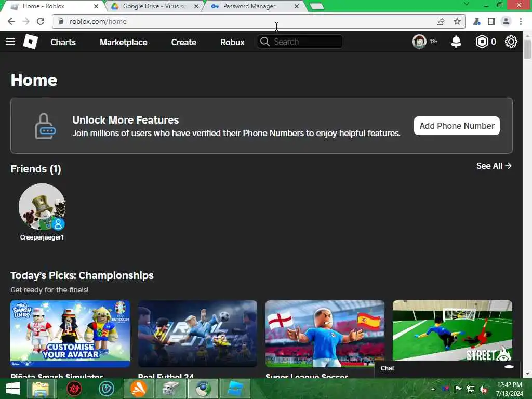Click the Chromium icon in taskbar

[x=203, y=389]
